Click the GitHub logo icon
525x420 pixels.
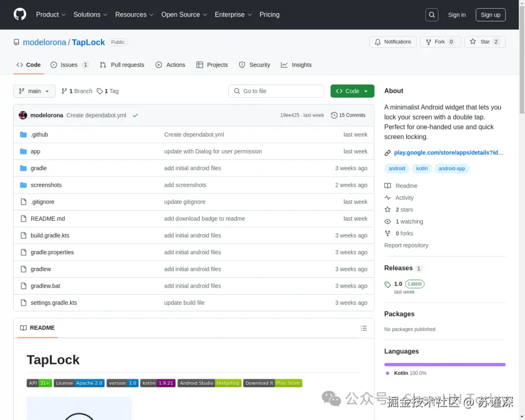click(20, 15)
